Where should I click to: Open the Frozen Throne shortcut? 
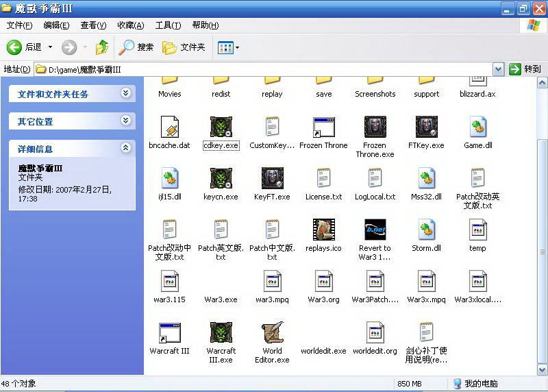323,127
